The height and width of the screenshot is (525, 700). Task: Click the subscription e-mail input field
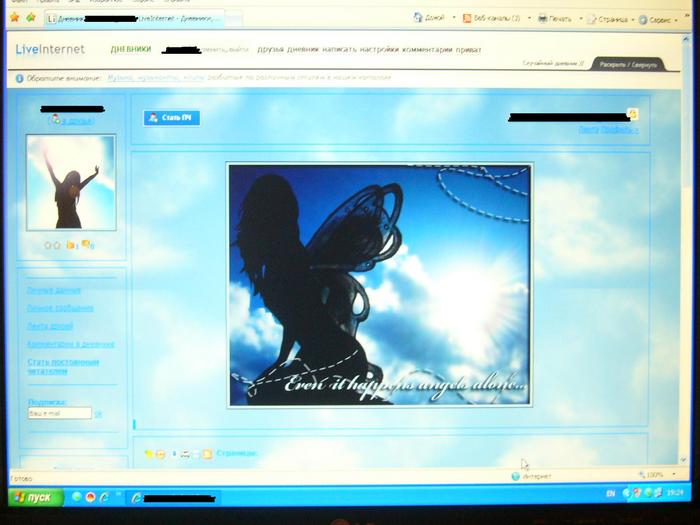[x=60, y=413]
